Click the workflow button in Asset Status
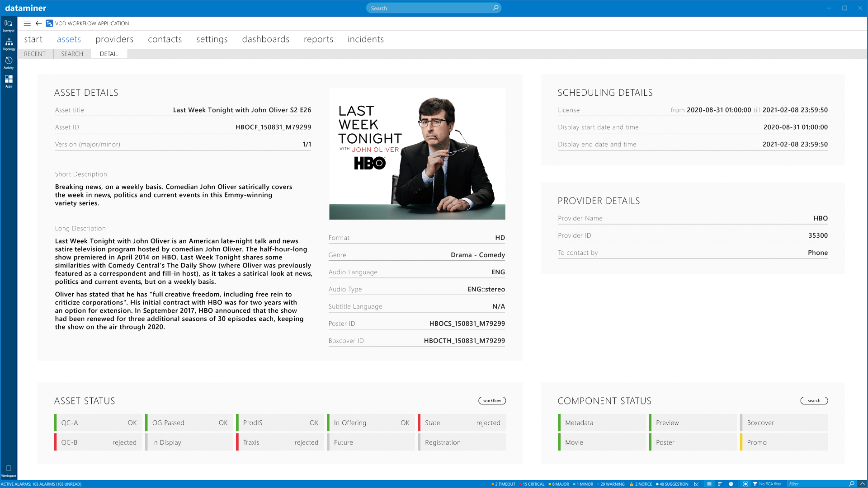 click(492, 401)
